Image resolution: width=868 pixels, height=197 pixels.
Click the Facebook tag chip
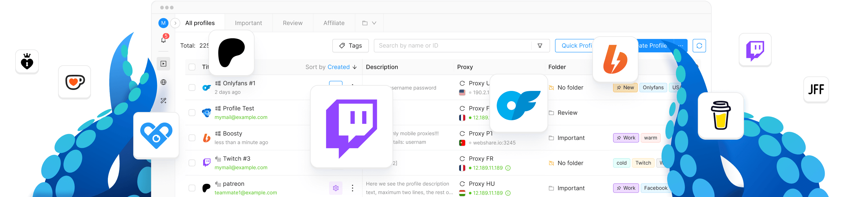pyautogui.click(x=655, y=188)
